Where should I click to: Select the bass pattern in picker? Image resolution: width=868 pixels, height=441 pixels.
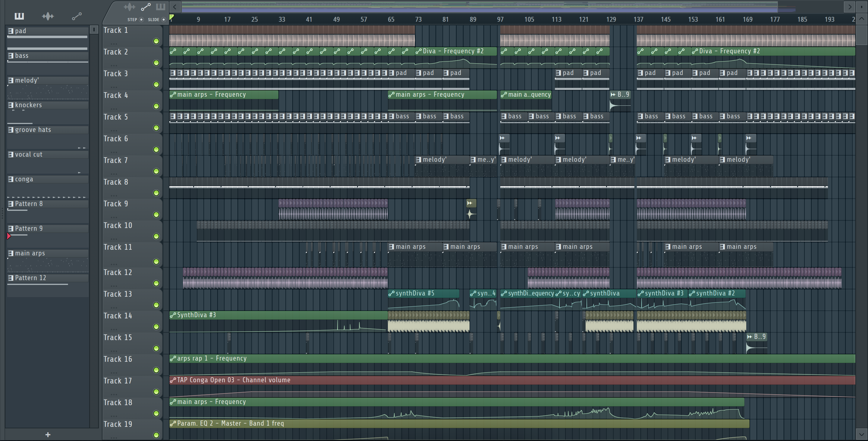pyautogui.click(x=48, y=56)
